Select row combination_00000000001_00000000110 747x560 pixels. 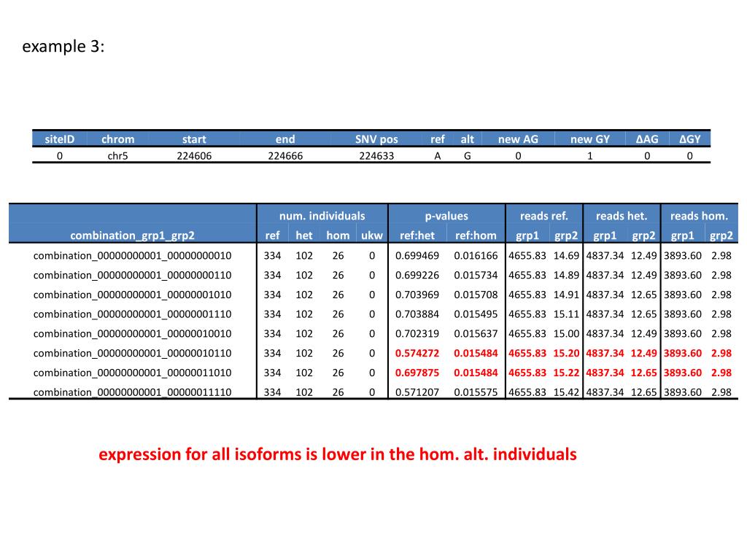pyautogui.click(x=373, y=275)
